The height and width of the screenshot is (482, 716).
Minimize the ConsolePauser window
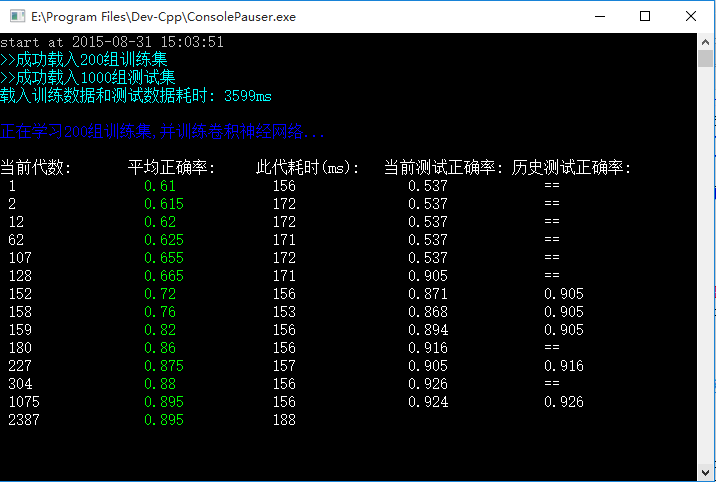[x=600, y=16]
